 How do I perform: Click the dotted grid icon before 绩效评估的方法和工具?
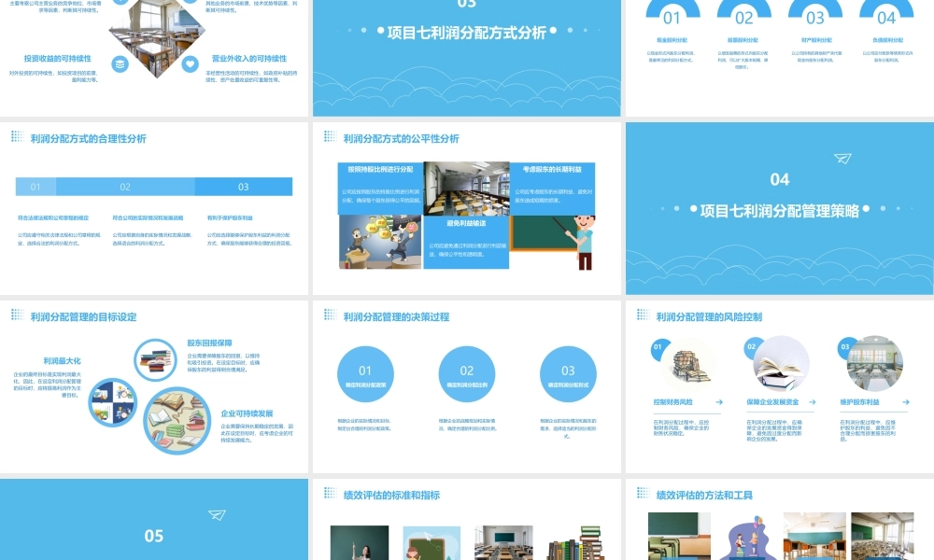point(643,493)
